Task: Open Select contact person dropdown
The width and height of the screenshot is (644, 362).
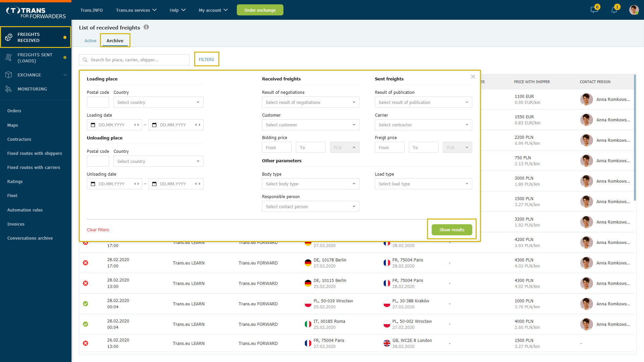Action: [x=311, y=206]
